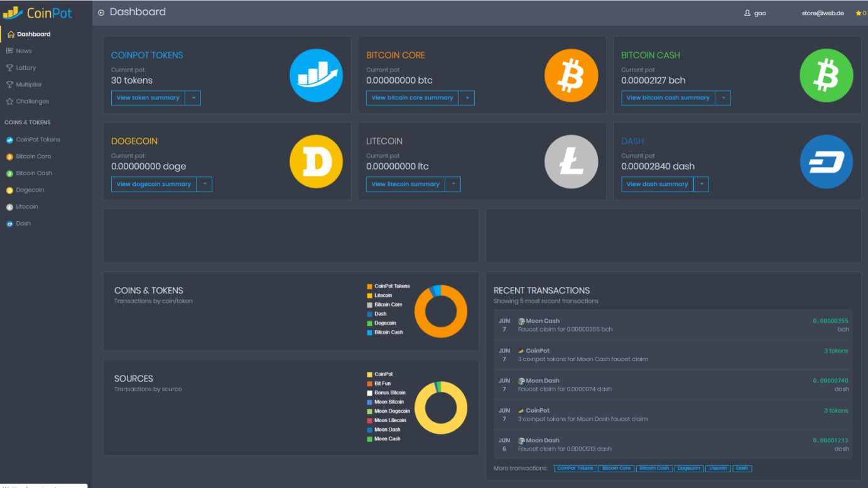Click the blue Dash logo
Screen dimensions: 868x488
click(826, 161)
